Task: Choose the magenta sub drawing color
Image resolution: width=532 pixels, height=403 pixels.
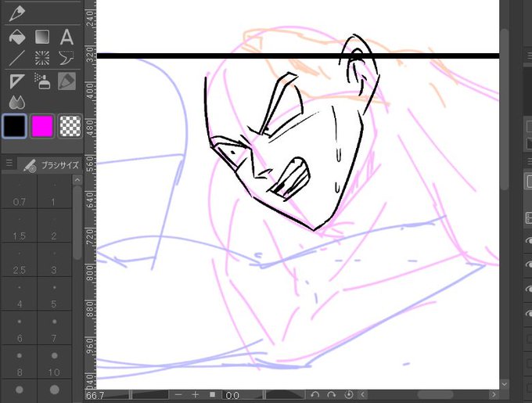Action: pyautogui.click(x=42, y=126)
